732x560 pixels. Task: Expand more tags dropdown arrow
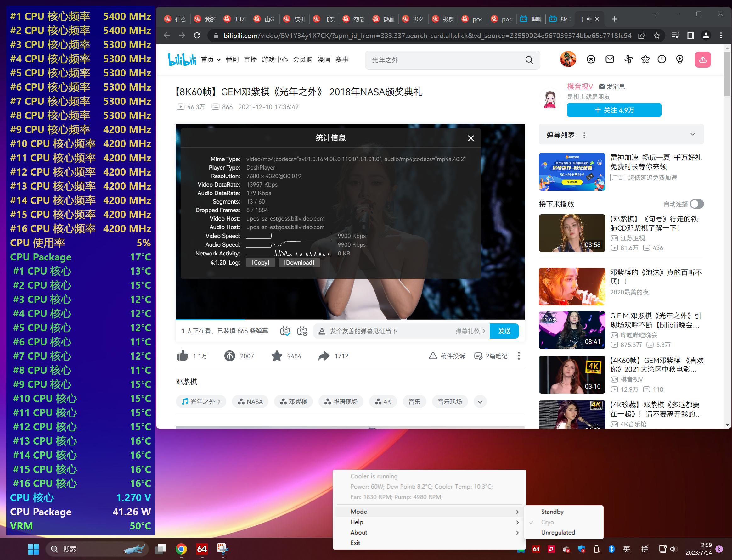[480, 402]
